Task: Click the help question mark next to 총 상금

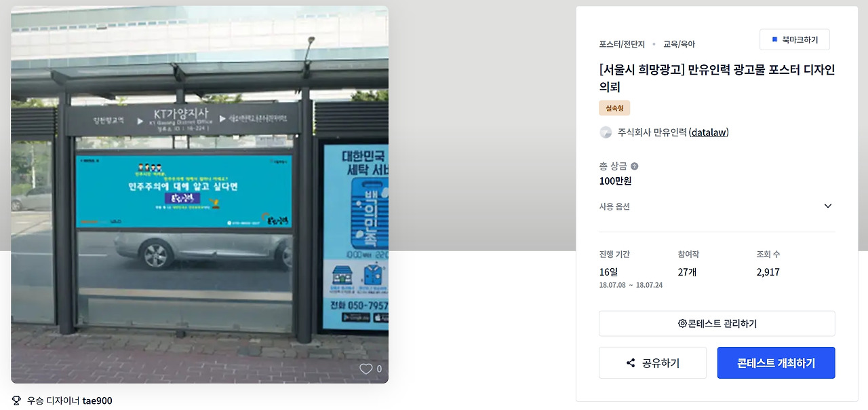Action: pos(635,166)
